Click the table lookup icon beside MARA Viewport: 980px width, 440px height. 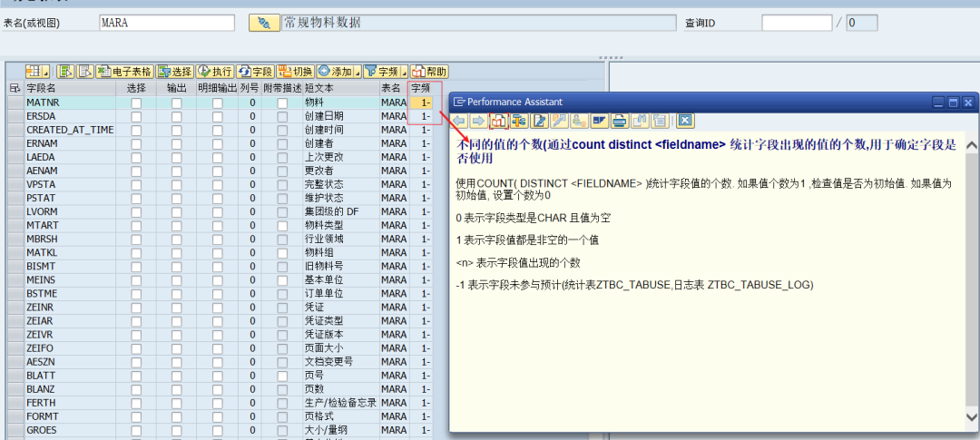(264, 23)
